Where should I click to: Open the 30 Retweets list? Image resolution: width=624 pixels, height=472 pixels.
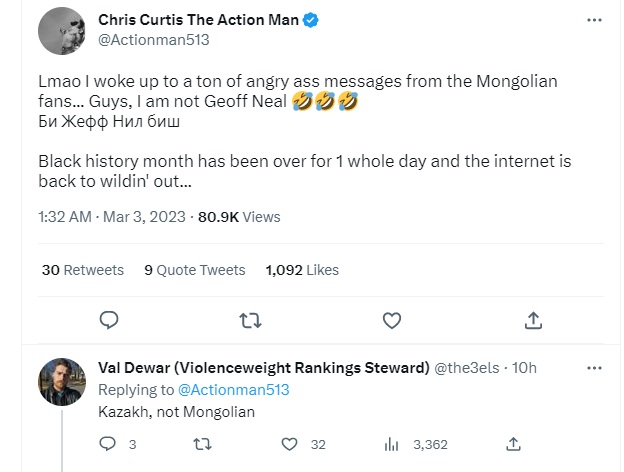tap(83, 270)
